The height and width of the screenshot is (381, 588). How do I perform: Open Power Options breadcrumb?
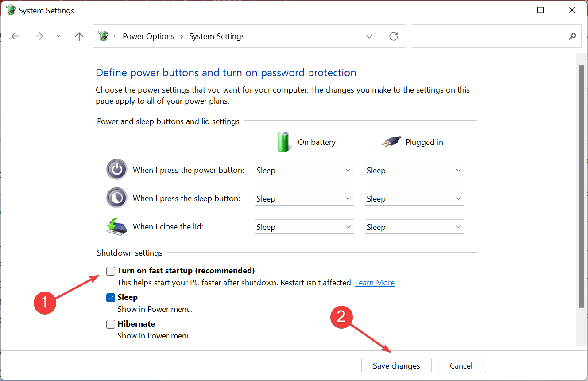pyautogui.click(x=148, y=36)
